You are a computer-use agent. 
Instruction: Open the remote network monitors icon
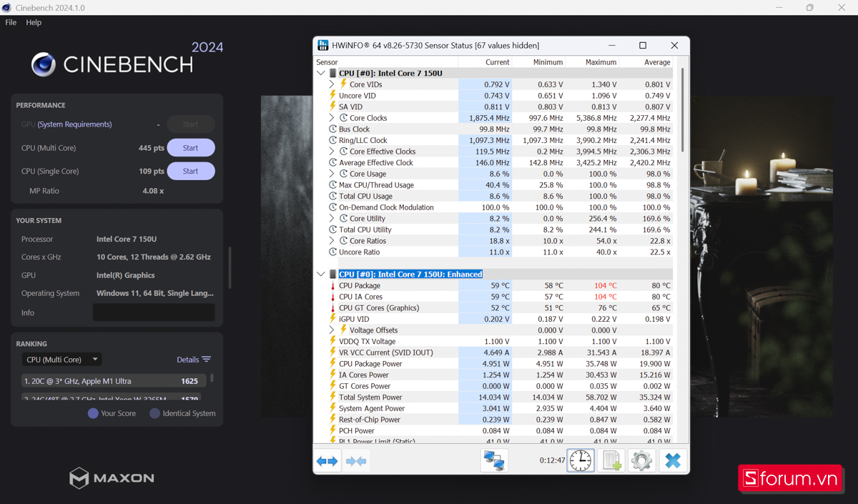(x=494, y=461)
